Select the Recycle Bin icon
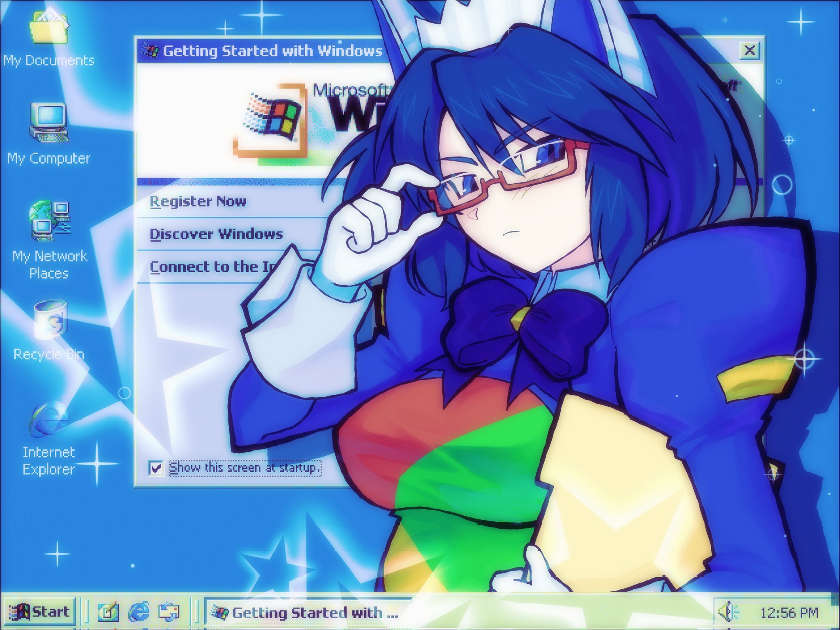840x630 pixels. [50, 320]
